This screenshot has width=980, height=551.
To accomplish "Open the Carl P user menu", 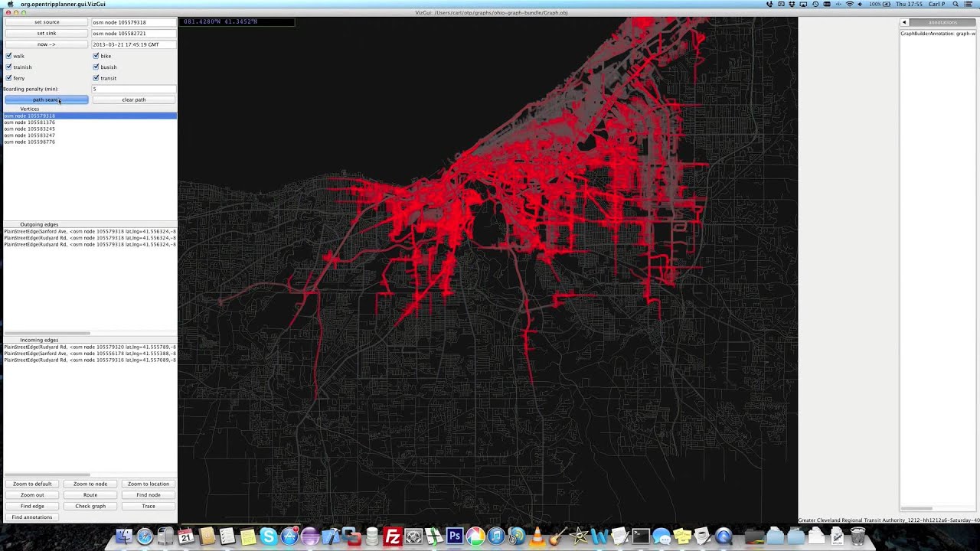I will (937, 4).
